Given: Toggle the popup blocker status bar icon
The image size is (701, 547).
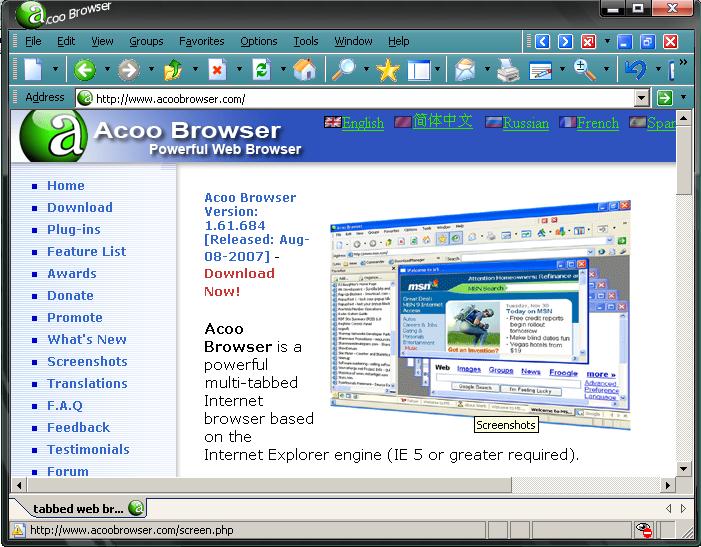Looking at the screenshot, I should pos(645,530).
